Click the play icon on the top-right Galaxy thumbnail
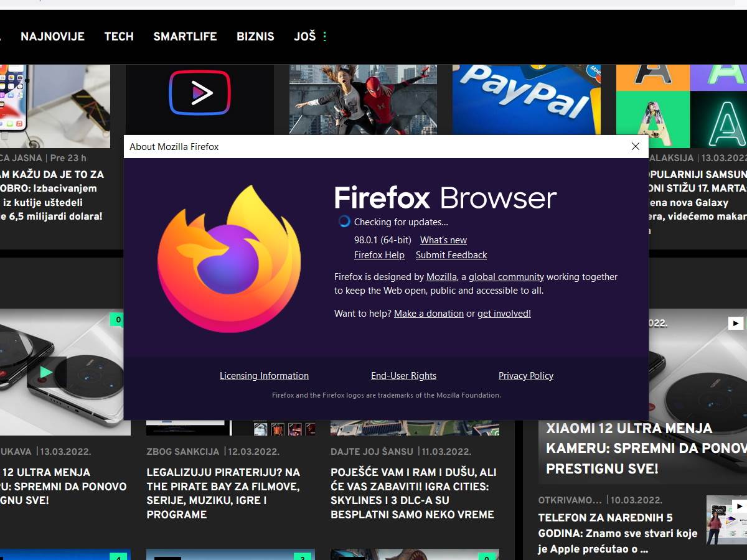Screen dimensions: 747x560 point(736,323)
